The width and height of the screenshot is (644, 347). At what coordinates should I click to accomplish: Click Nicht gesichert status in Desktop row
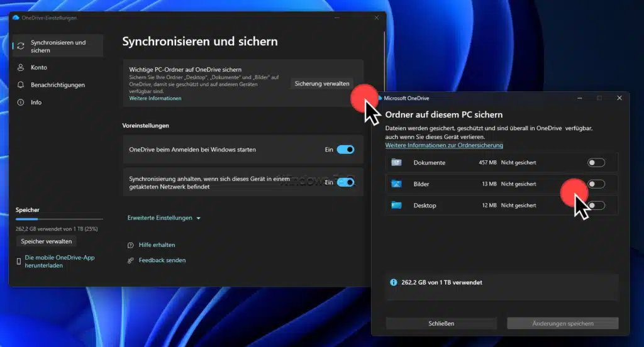(x=518, y=206)
